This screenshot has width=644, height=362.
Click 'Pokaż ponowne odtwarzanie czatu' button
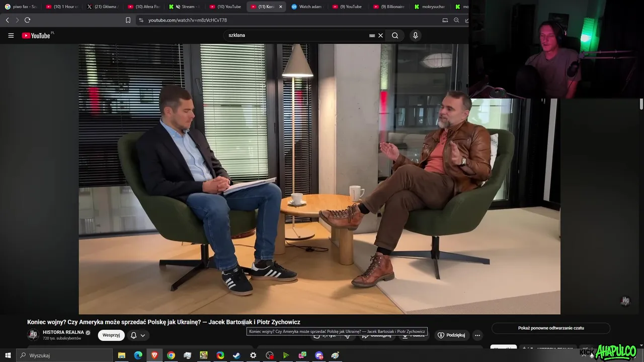tap(551, 328)
